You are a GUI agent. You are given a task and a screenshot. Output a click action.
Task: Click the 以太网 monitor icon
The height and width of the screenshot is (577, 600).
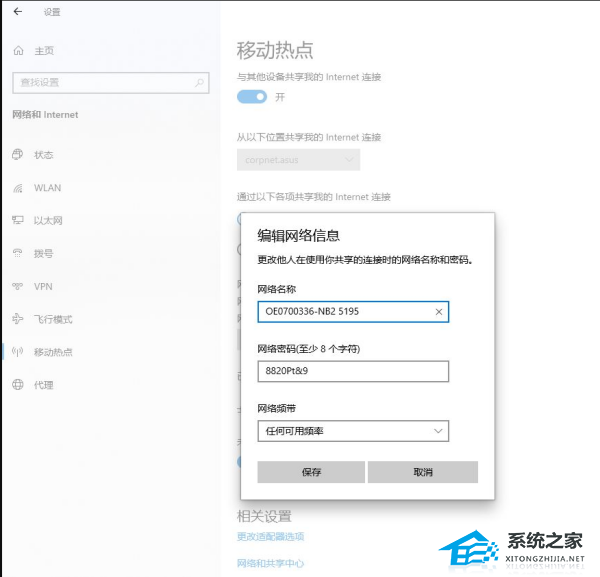pyautogui.click(x=18, y=220)
